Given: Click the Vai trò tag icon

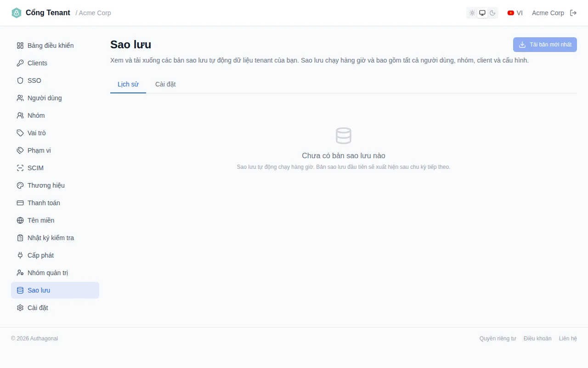Looking at the screenshot, I should (x=20, y=133).
